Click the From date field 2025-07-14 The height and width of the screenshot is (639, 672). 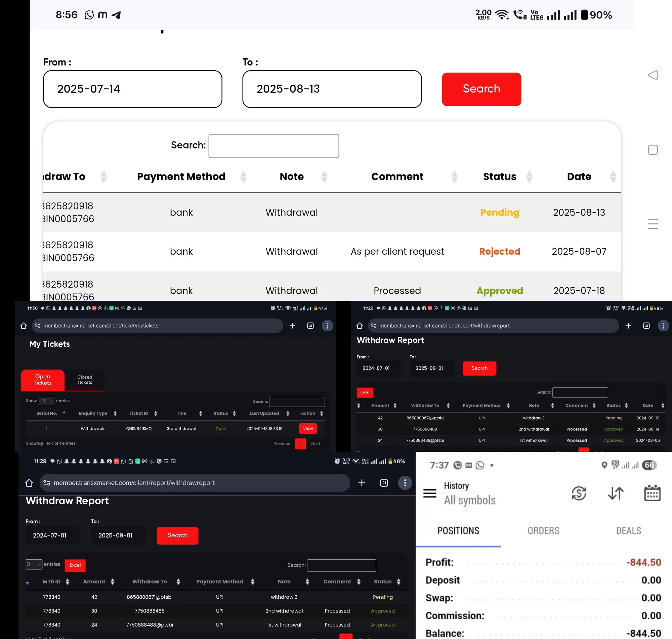point(133,89)
